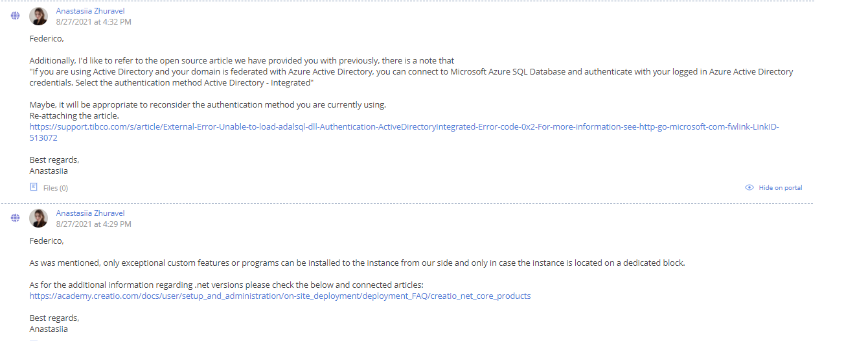Click the Files document icon under first message
The width and height of the screenshot is (868, 341).
[34, 187]
